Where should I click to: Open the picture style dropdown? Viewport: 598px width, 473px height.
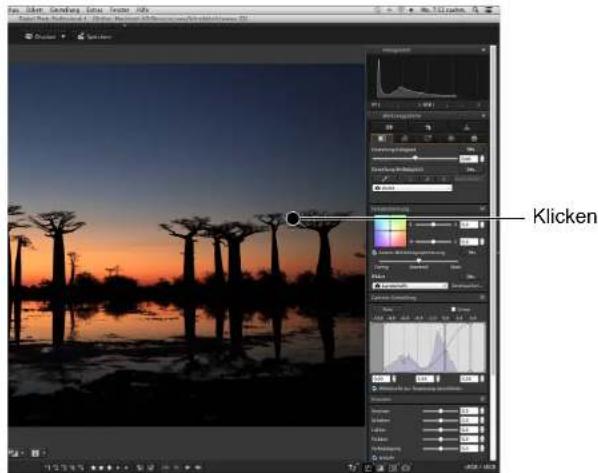[x=410, y=285]
